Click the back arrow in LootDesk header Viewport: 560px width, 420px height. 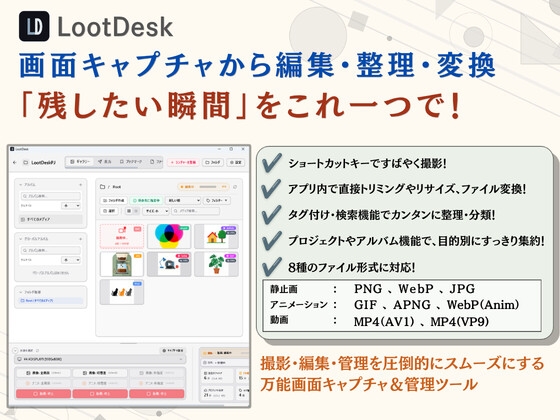(x=15, y=162)
